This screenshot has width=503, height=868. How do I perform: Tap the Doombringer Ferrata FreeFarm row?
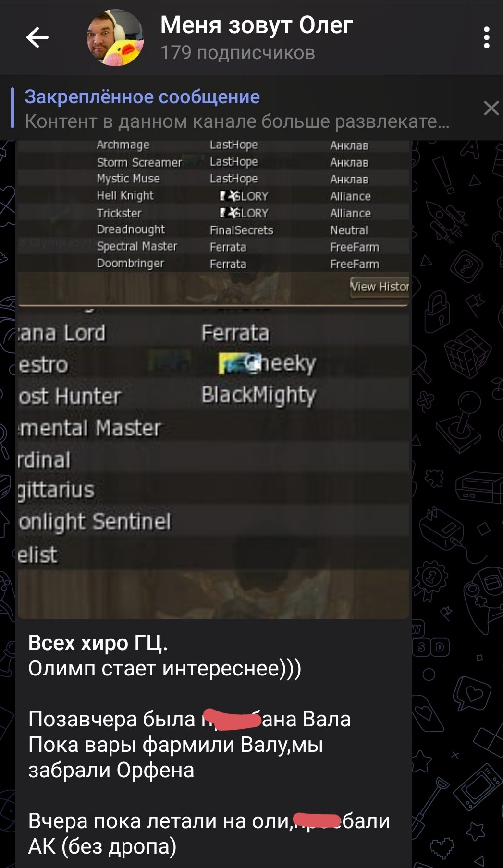tap(213, 264)
